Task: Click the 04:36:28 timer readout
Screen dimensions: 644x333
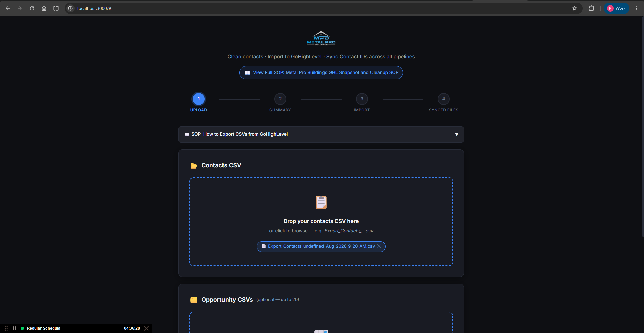Action: click(132, 328)
